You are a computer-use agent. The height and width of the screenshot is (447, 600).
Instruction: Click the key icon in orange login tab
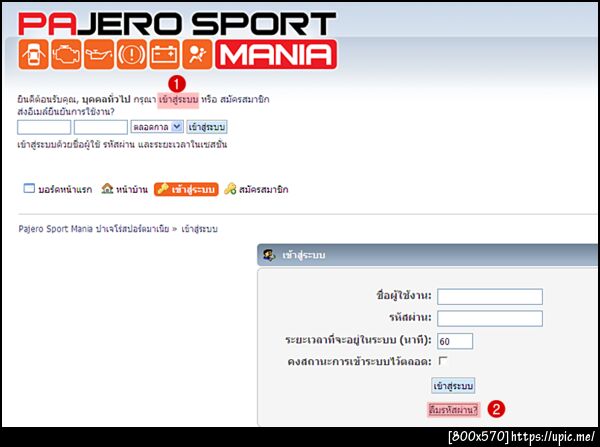point(163,189)
